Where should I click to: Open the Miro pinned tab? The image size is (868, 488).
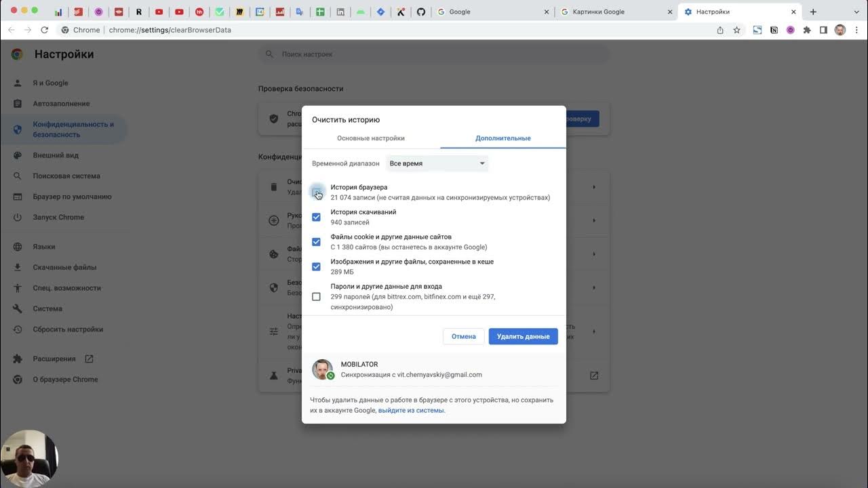239,12
